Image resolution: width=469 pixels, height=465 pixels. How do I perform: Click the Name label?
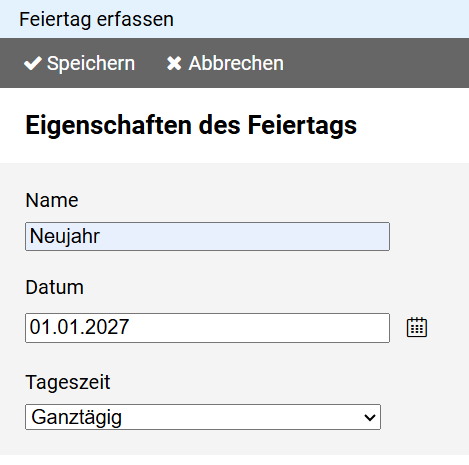52,200
